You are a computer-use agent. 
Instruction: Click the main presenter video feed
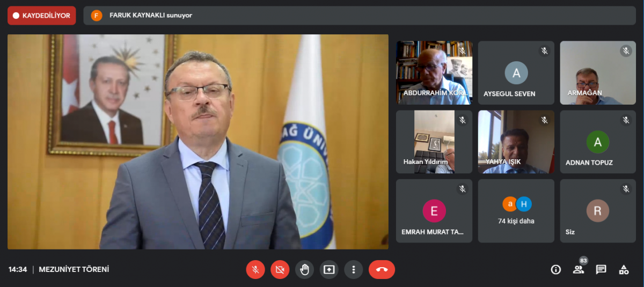coord(197,142)
